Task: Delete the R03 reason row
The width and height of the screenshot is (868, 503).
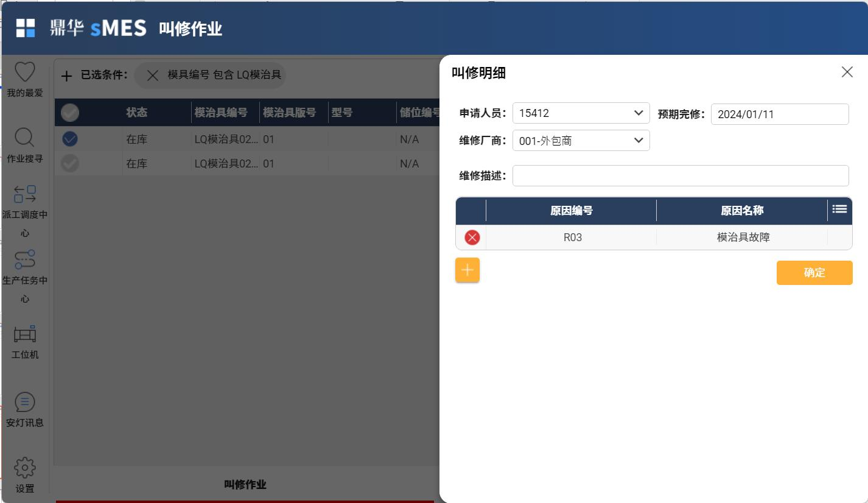Action: tap(472, 237)
